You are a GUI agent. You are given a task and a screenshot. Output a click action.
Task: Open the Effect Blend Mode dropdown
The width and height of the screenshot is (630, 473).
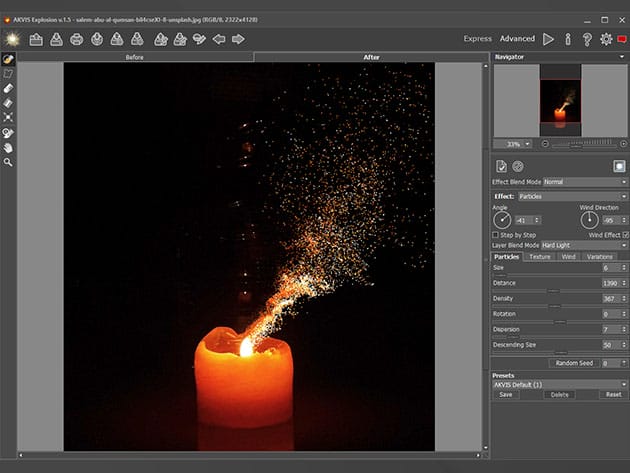click(583, 182)
